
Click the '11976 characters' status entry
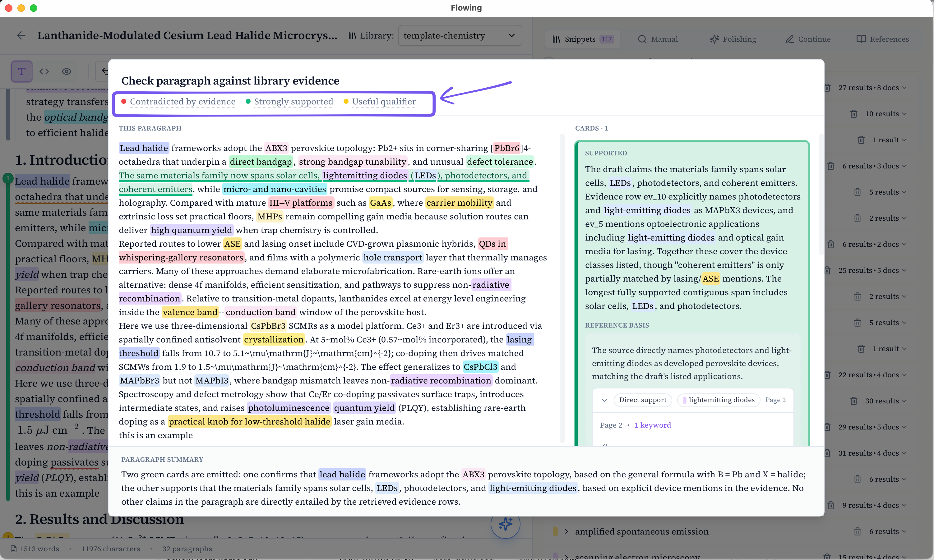[x=111, y=549]
